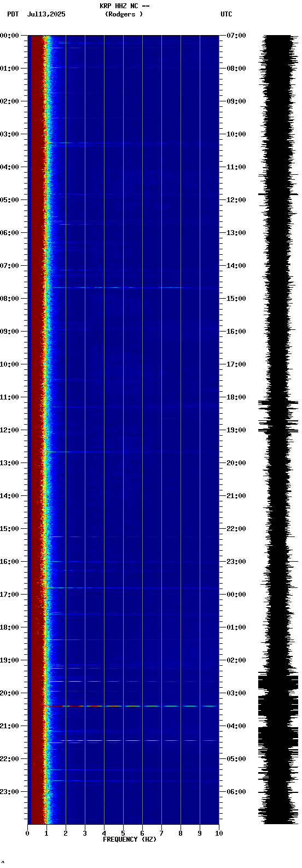Click the 'FREQUENCY (HZ)' axis label
The height and width of the screenshot is (868, 302).
click(x=130, y=840)
